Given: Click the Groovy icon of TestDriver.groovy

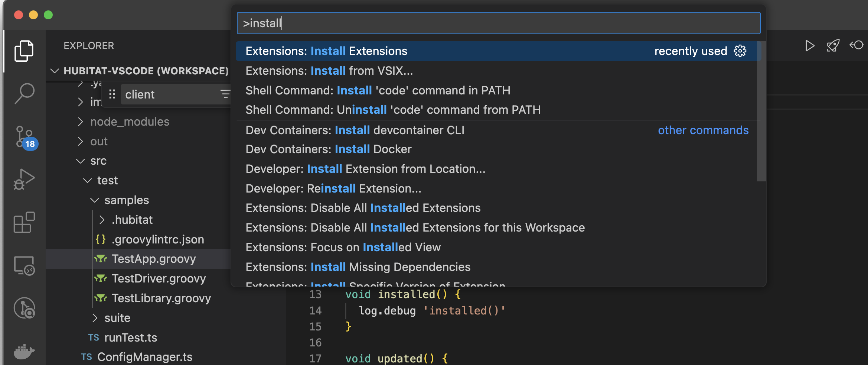Looking at the screenshot, I should (101, 278).
